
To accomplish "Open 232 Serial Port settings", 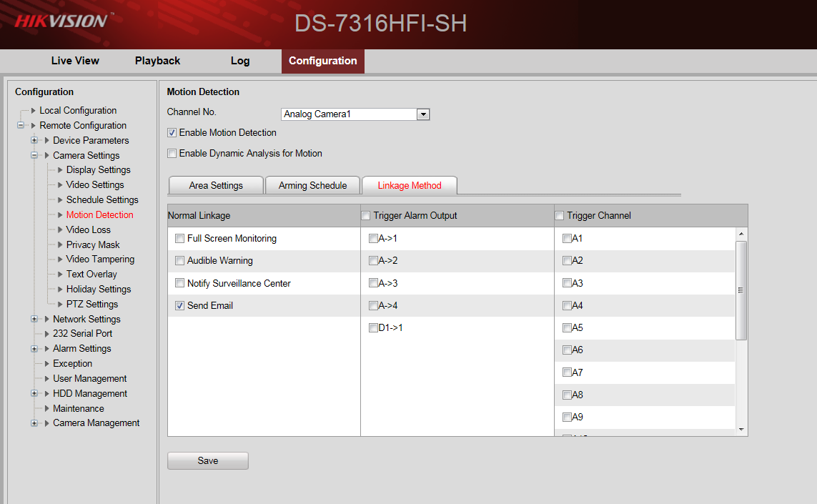I will (82, 334).
